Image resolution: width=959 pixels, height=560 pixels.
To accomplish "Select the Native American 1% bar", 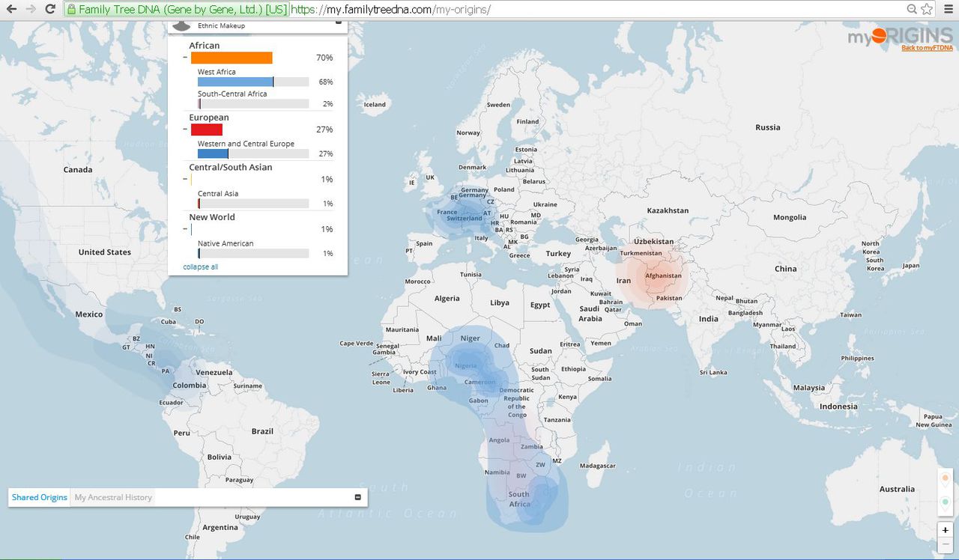I will coord(253,254).
